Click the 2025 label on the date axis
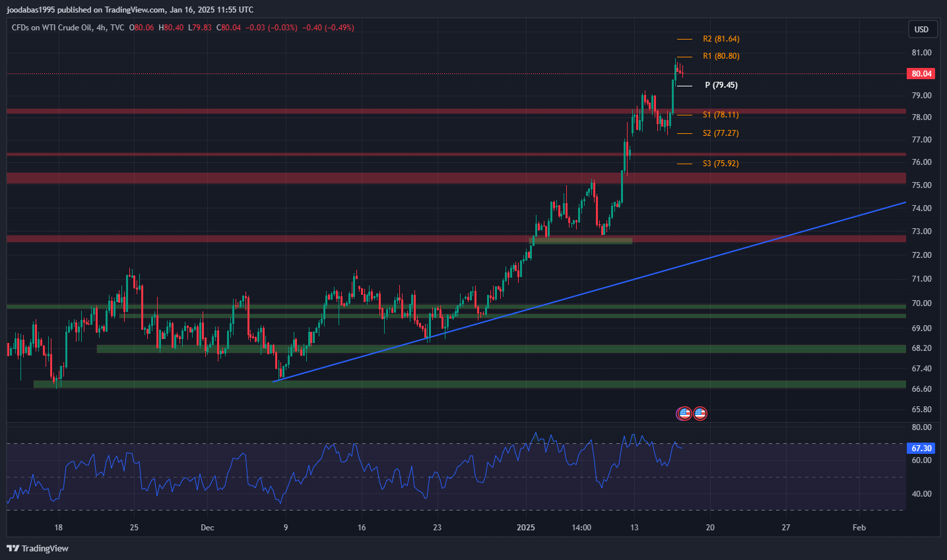This screenshot has width=947, height=560. point(526,528)
